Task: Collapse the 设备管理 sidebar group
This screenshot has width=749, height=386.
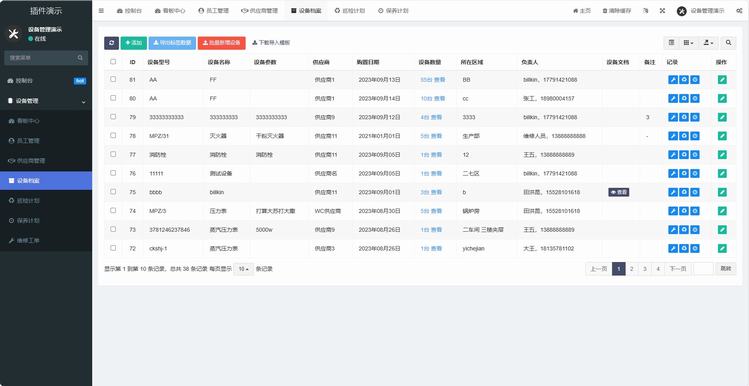Action: 46,101
